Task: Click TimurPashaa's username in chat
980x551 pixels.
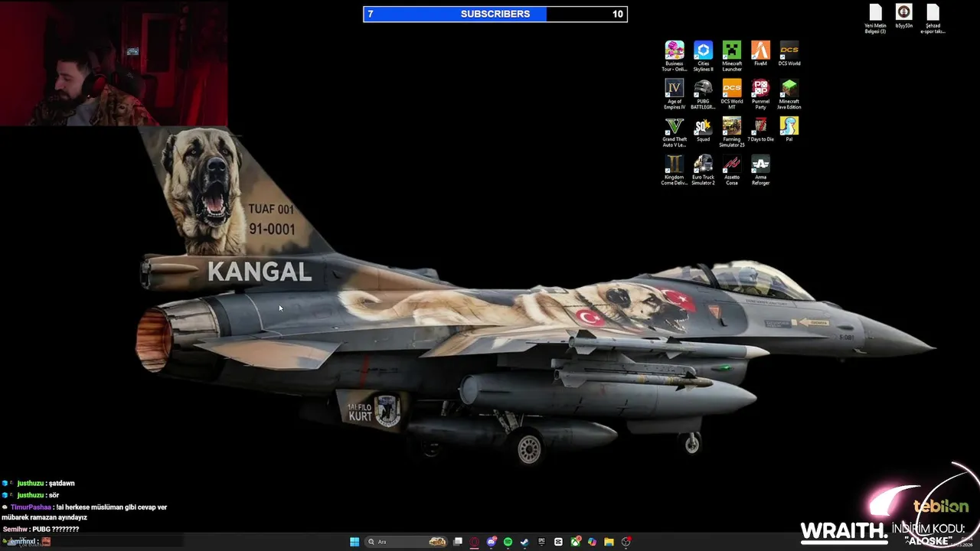Action: 31,507
